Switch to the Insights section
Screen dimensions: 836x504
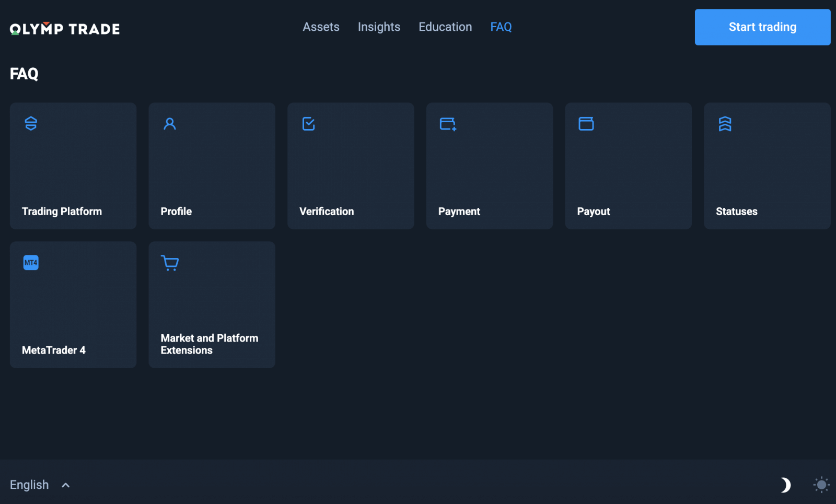click(x=379, y=27)
